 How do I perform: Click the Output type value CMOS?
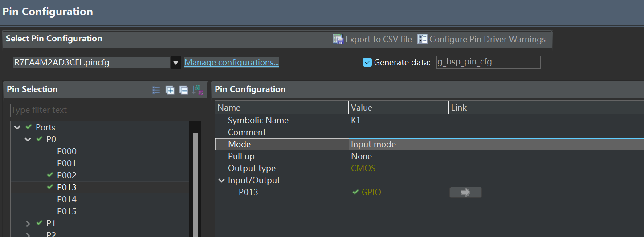pos(363,168)
